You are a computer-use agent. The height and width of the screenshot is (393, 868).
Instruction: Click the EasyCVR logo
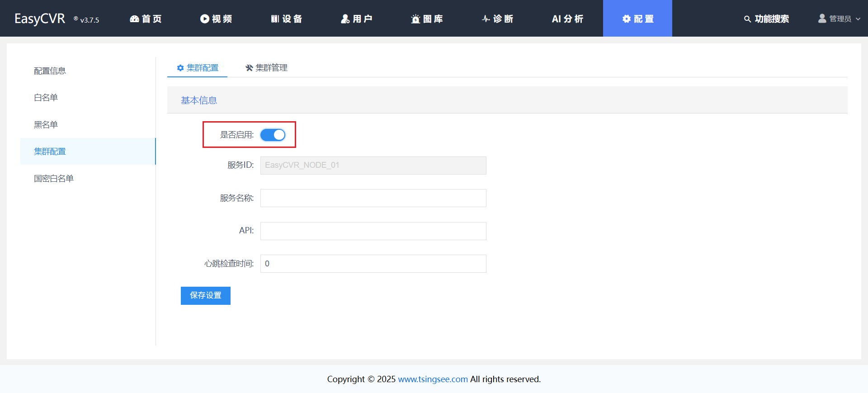(40, 19)
